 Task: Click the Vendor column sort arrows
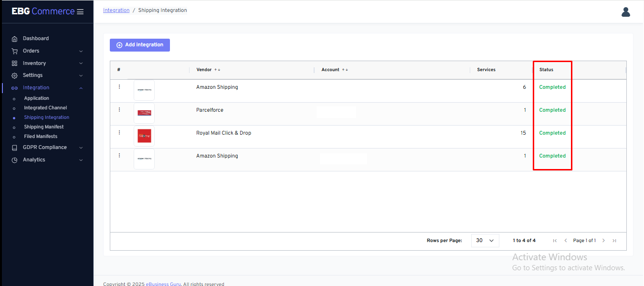coord(217,70)
